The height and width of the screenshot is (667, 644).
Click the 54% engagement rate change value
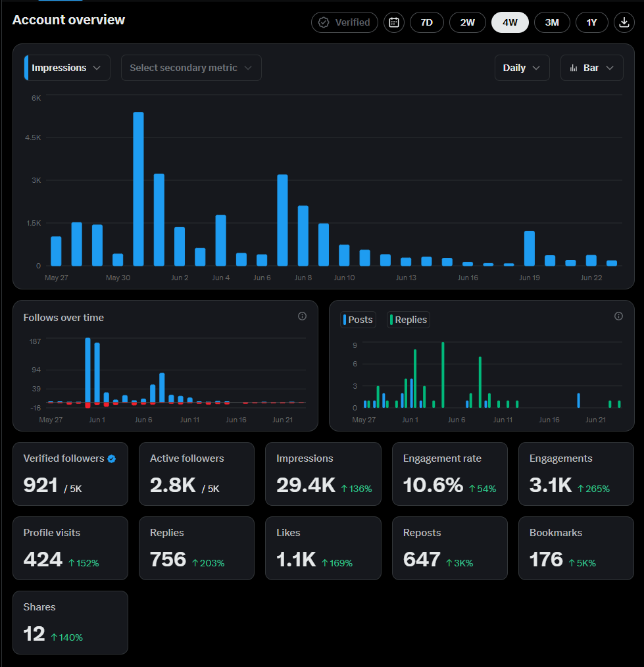coord(482,489)
